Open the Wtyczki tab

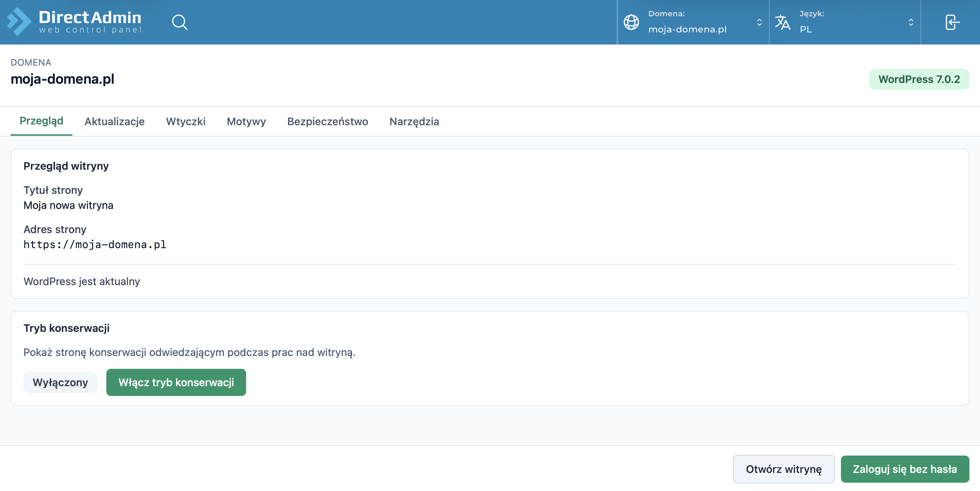coord(186,121)
